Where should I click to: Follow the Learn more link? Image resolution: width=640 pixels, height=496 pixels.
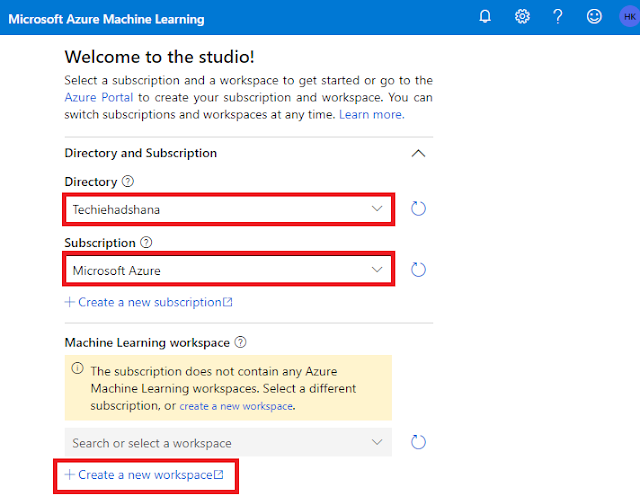[x=371, y=115]
